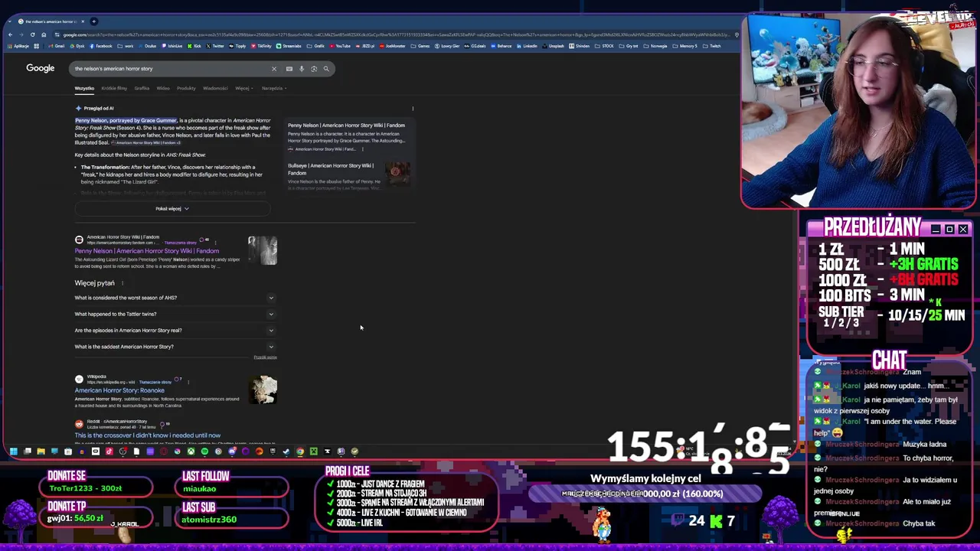The width and height of the screenshot is (980, 551).
Task: Select the active American Horror Story browser tab
Action: [x=51, y=21]
